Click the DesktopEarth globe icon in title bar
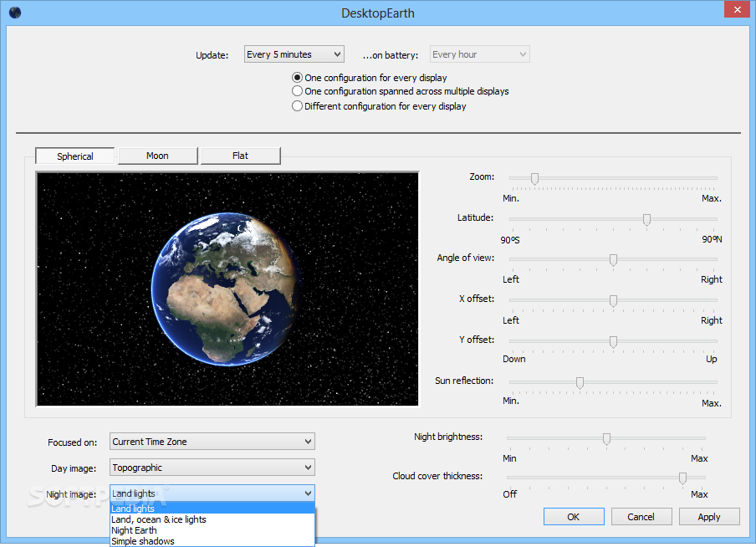This screenshot has height=547, width=756. (x=15, y=12)
